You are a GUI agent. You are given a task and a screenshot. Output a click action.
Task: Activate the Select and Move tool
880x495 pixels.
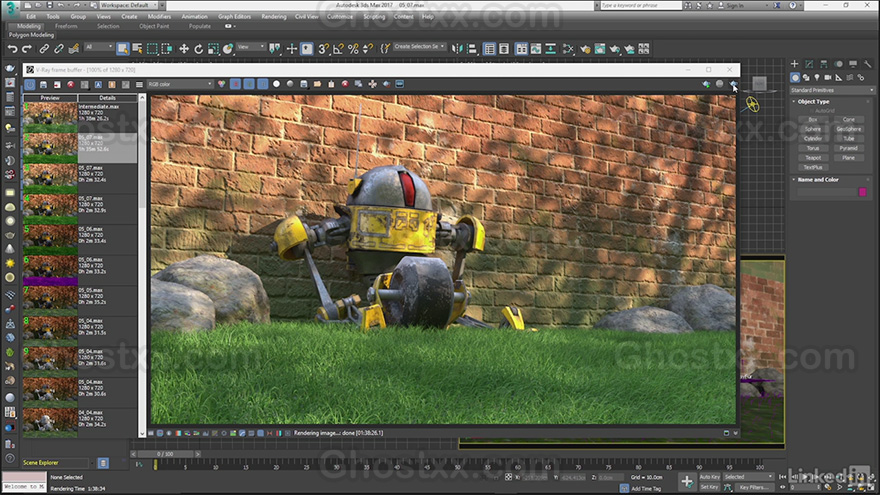(x=184, y=49)
